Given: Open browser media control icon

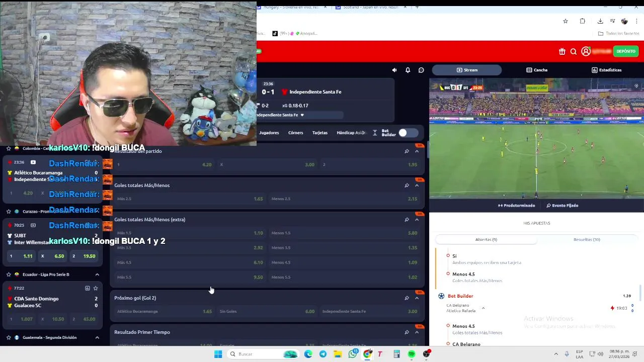Looking at the screenshot, I should coord(612,21).
